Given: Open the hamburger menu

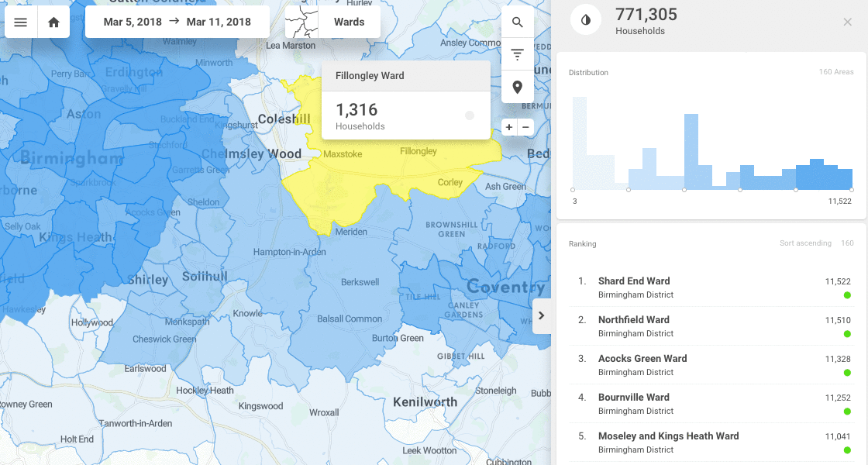Looking at the screenshot, I should pyautogui.click(x=21, y=22).
